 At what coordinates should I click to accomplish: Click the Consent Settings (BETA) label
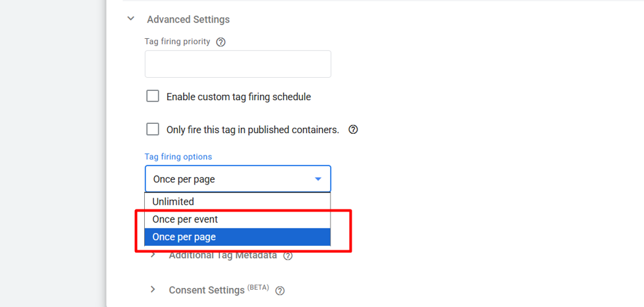[218, 290]
